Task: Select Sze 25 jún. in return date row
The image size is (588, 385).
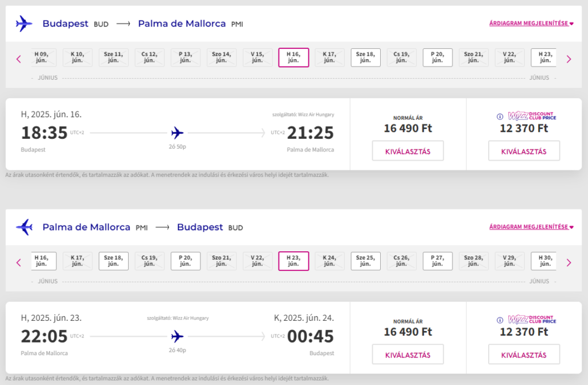Action: pyautogui.click(x=365, y=261)
